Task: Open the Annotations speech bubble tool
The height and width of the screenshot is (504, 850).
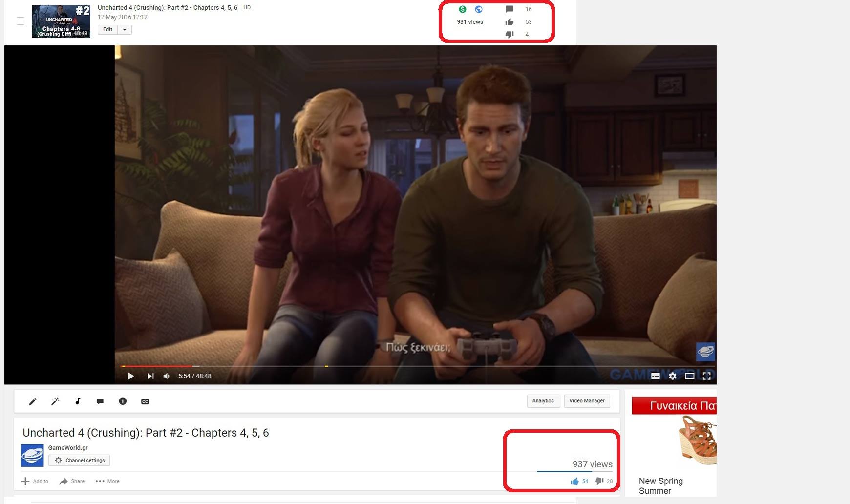Action: (x=100, y=401)
